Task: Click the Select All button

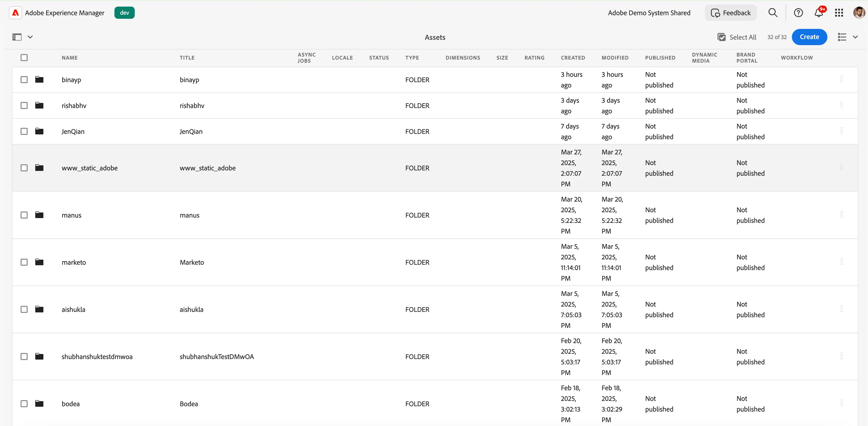Action: [x=737, y=37]
